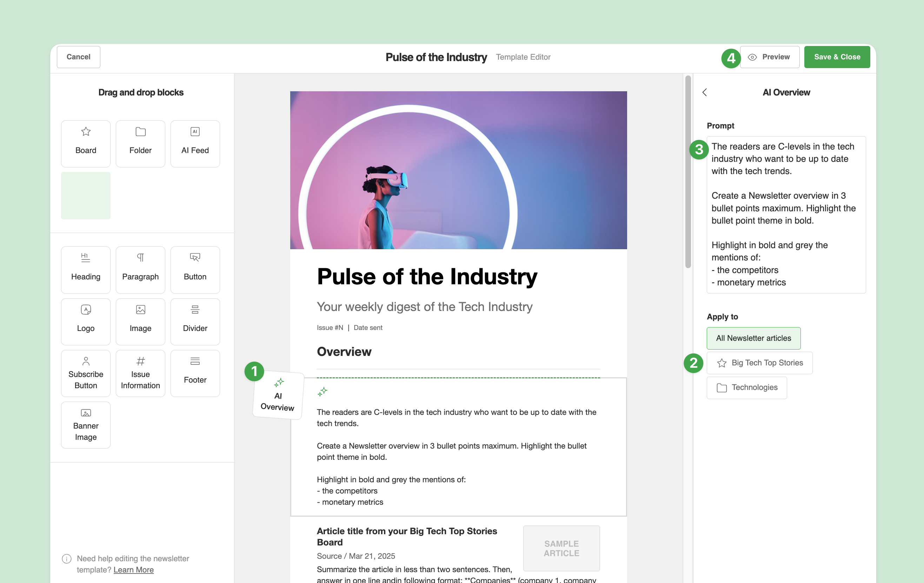Click the Cancel button
Screen dimensions: 924x583
[x=79, y=57]
